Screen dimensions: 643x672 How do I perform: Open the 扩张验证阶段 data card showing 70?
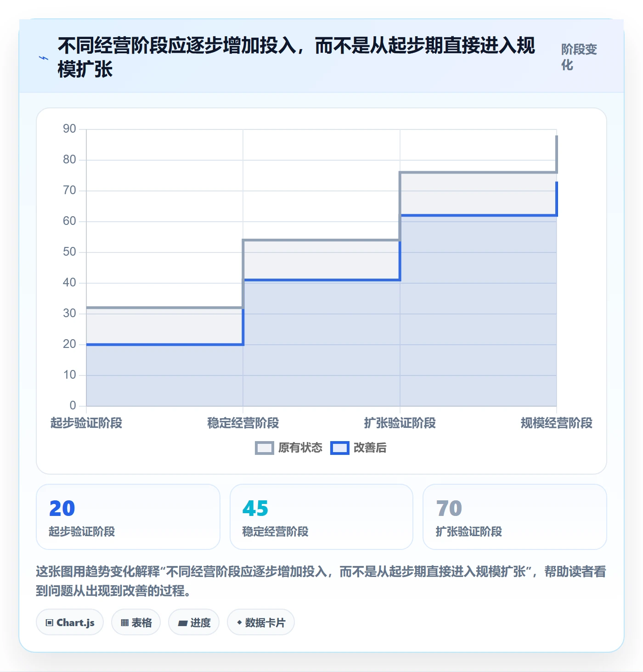pyautogui.click(x=515, y=517)
